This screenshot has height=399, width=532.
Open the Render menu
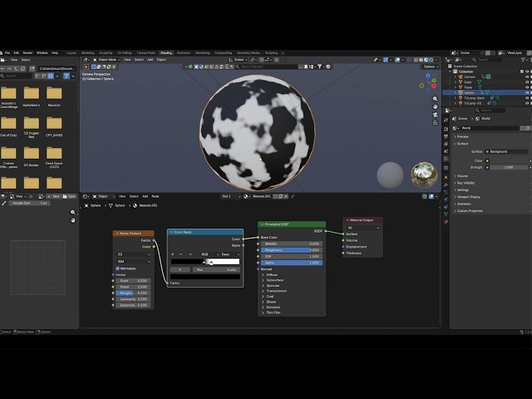[27, 53]
